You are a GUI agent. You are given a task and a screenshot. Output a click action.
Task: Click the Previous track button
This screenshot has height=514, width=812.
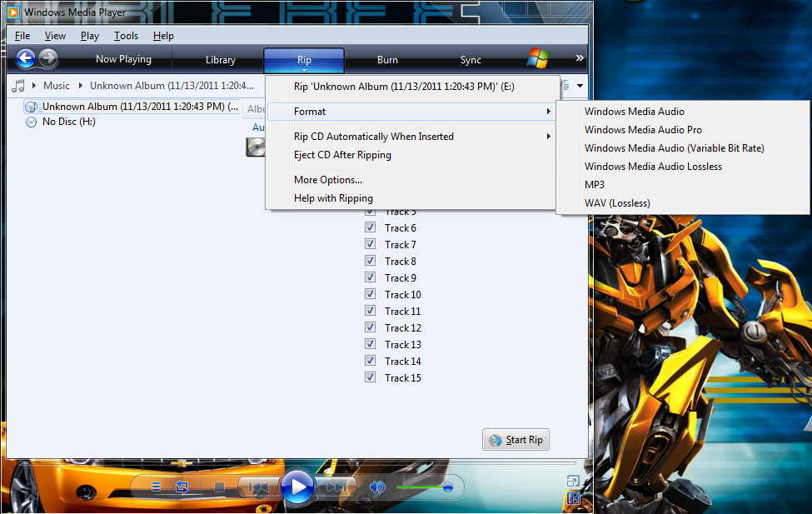(x=258, y=487)
